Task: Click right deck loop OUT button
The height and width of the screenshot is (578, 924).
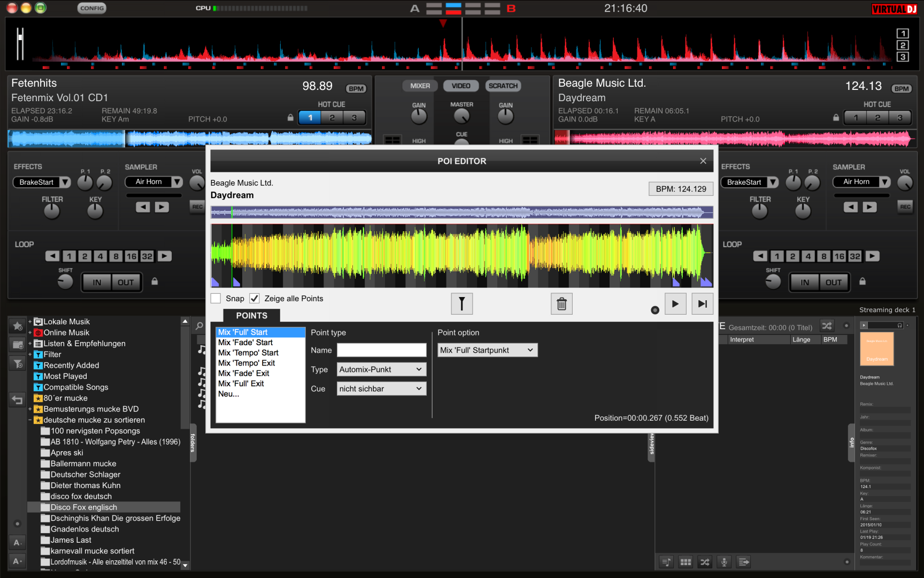Action: tap(833, 282)
